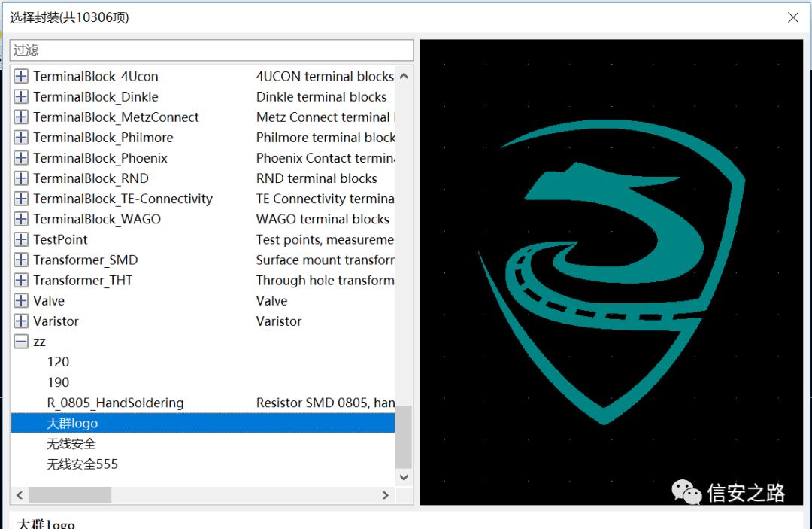The height and width of the screenshot is (529, 812).
Task: Click the TerminalBlock_TE-Connectivity name text
Action: click(123, 199)
